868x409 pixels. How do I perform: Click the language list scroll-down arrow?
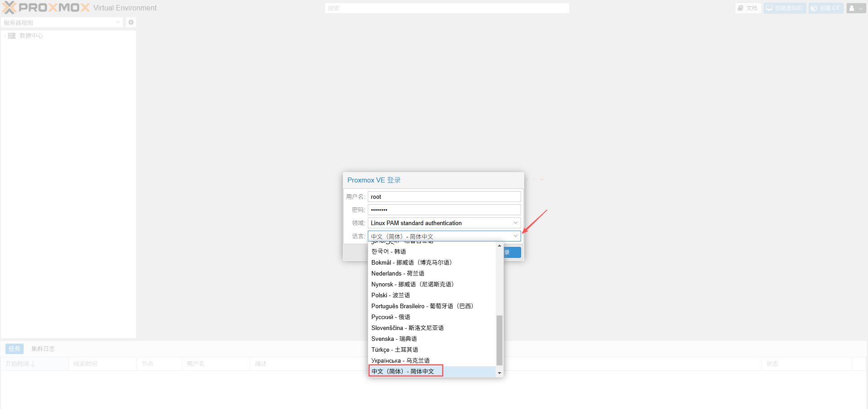click(500, 373)
